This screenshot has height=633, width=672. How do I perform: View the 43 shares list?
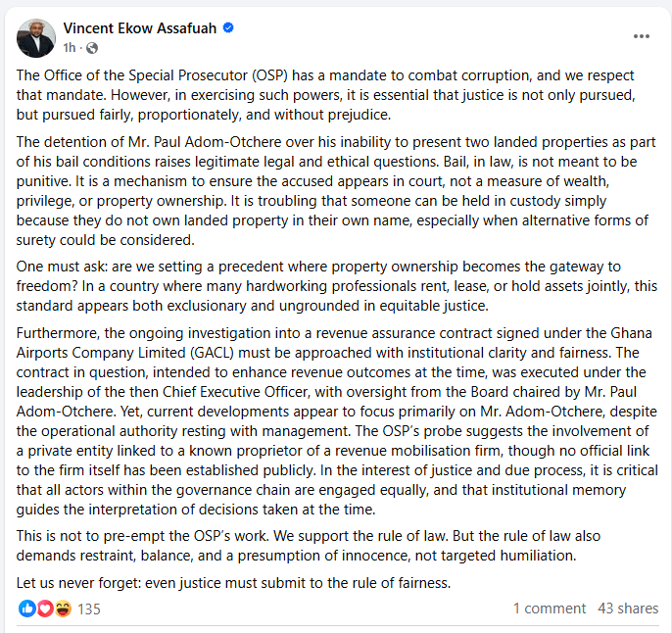628,609
